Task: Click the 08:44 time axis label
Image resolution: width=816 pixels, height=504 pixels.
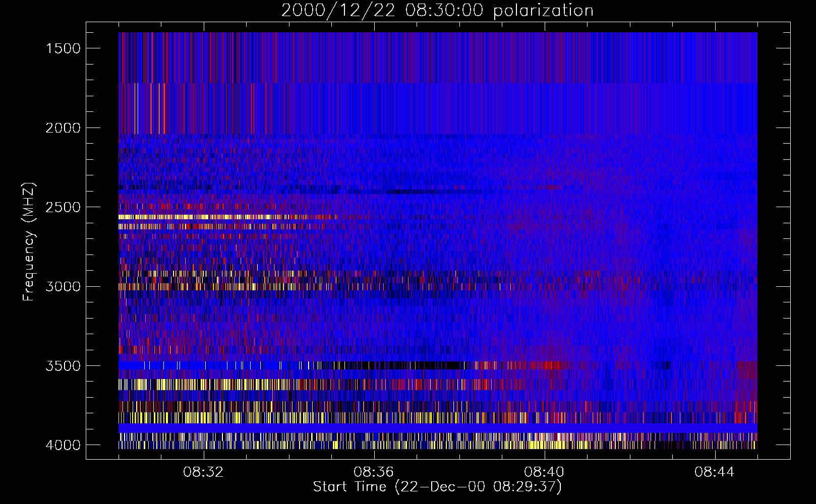Action: pyautogui.click(x=715, y=472)
